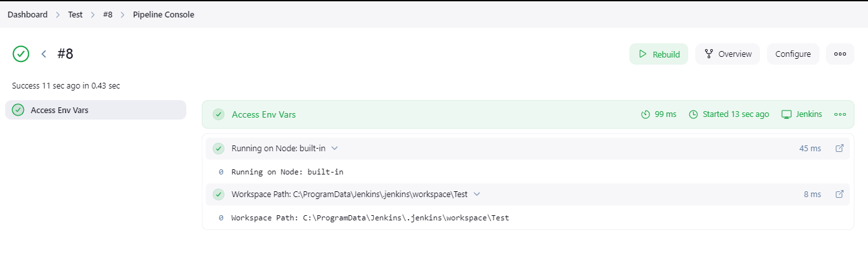Screen dimensions: 868x274
Task: Click the 45 ms duration value
Action: (x=810, y=148)
